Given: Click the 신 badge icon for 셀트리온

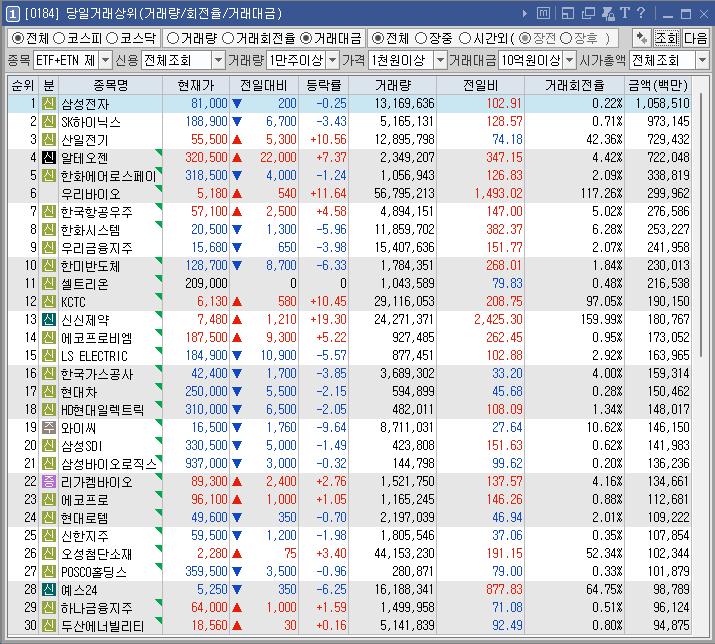Looking at the screenshot, I should (49, 283).
